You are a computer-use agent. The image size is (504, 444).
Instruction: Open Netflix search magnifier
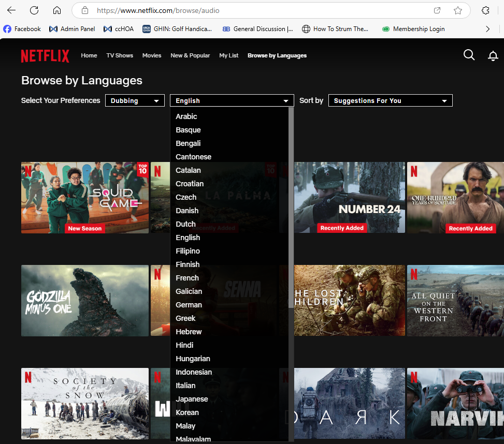[x=469, y=55]
